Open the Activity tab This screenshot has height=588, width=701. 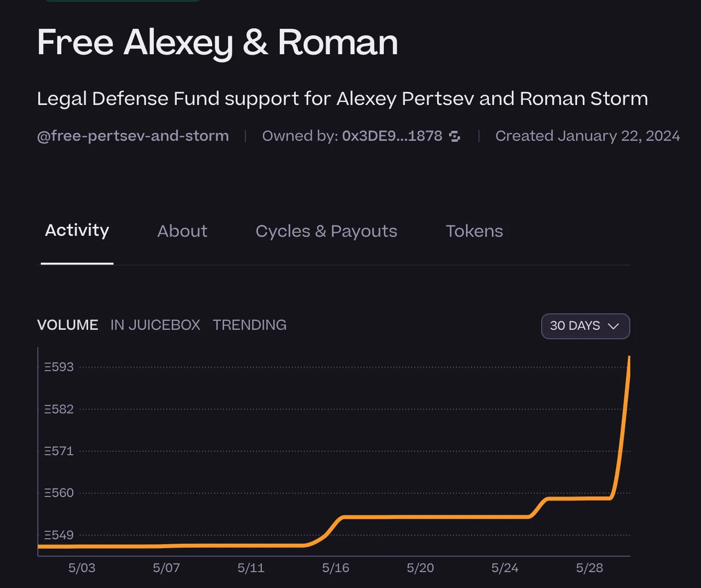click(77, 231)
